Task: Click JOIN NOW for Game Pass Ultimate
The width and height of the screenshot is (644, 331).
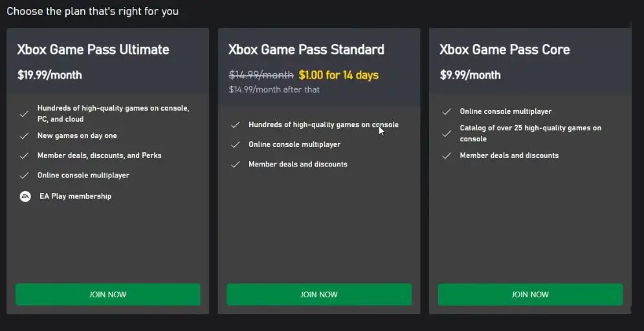Action: (x=107, y=295)
